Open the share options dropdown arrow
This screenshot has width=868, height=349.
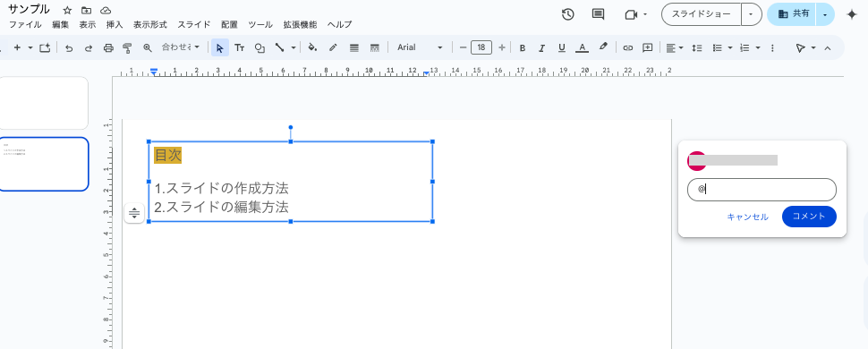[825, 14]
